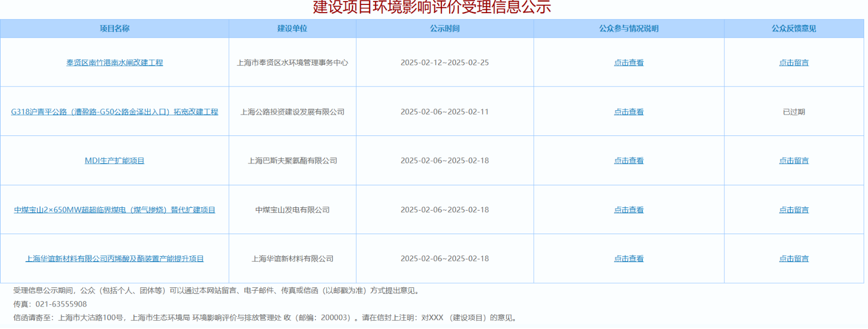Click 上海华谊 row date 2025-02-06~2025-02-18
The image size is (868, 329).
[x=445, y=259]
